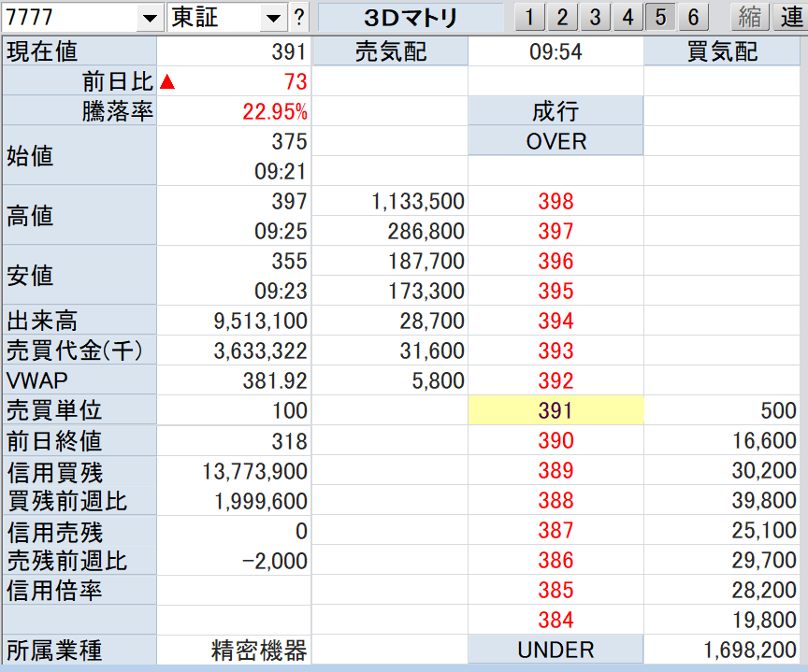The height and width of the screenshot is (672, 808).
Task: Click the yellow highlighted 391 price cell
Action: pyautogui.click(x=555, y=410)
